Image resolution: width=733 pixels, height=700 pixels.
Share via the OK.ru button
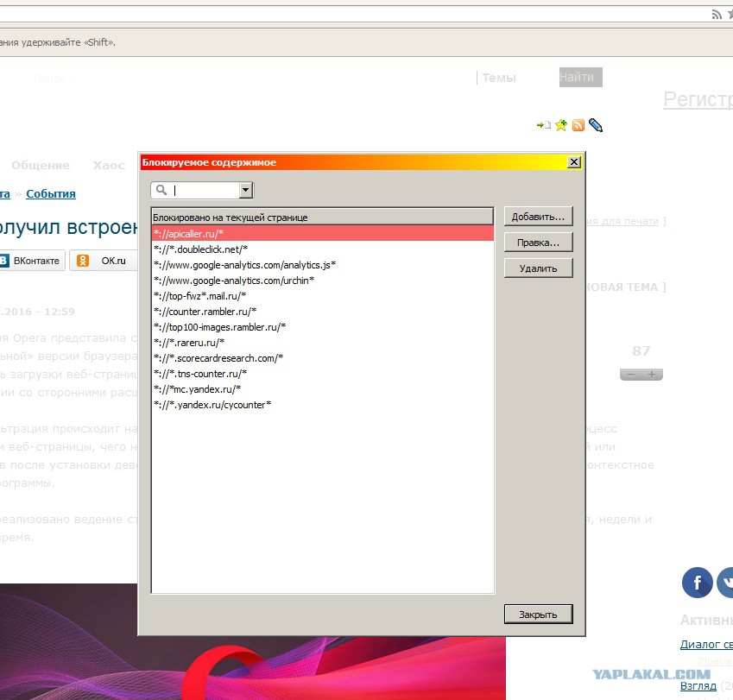103,261
